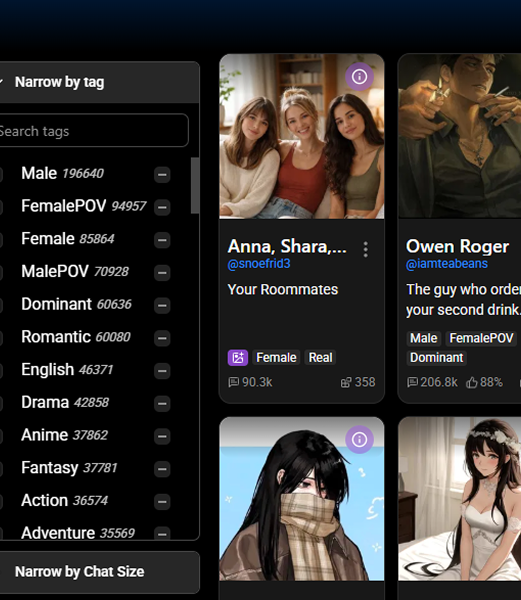
Task: Exclude the Drama tag with its minus button
Action: coord(162,404)
